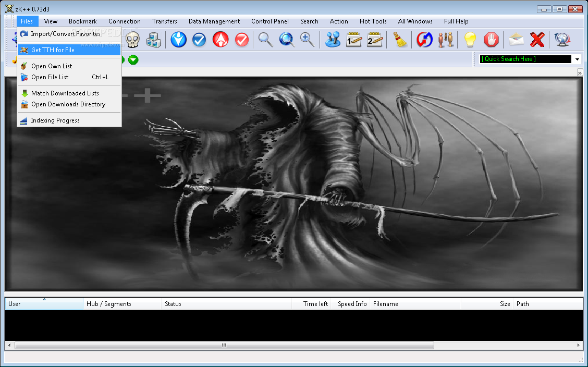Click the scrollbar left arrow

(x=9, y=345)
